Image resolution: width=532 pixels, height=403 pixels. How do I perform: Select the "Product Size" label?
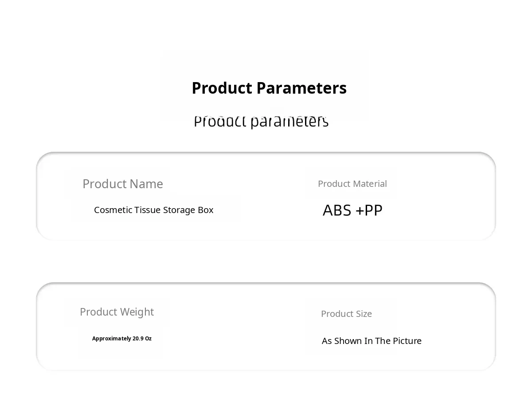(346, 314)
